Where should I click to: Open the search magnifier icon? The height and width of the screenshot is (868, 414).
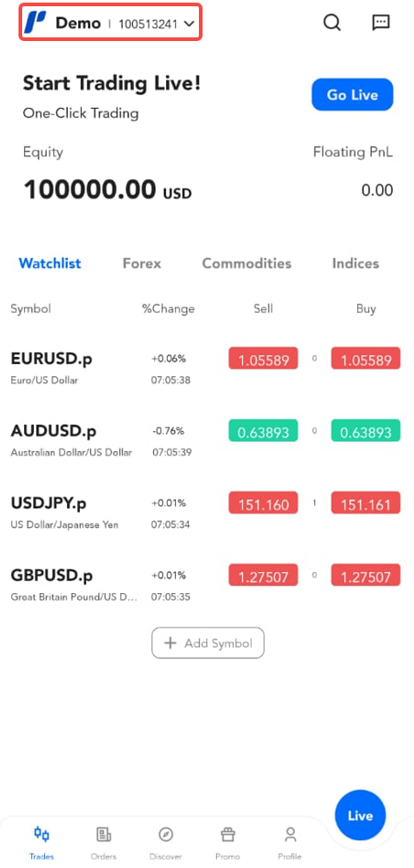332,23
